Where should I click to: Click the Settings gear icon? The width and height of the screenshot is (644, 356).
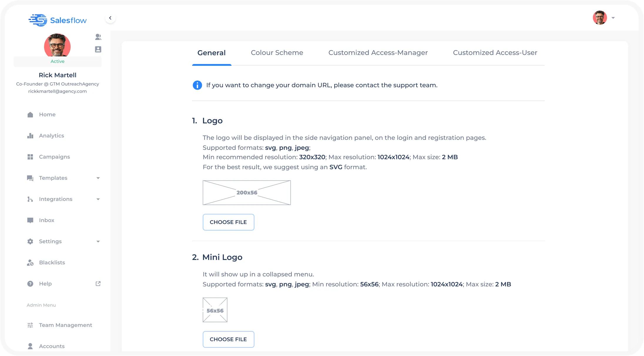point(30,241)
